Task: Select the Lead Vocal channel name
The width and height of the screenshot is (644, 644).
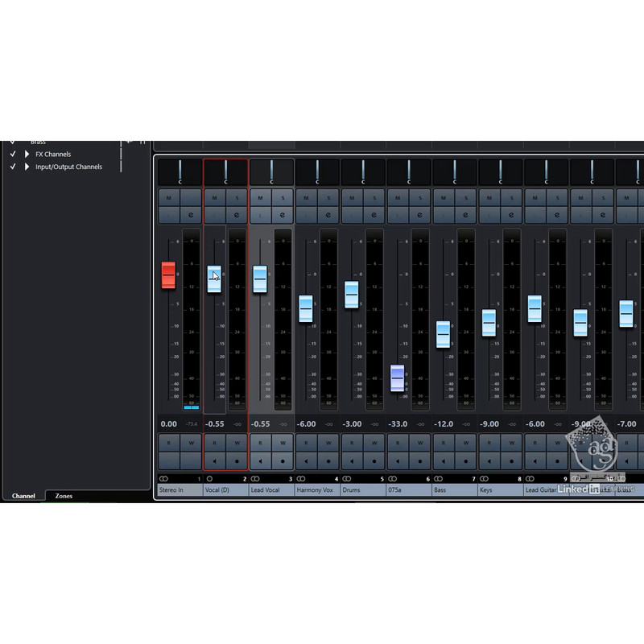Action: tap(266, 489)
